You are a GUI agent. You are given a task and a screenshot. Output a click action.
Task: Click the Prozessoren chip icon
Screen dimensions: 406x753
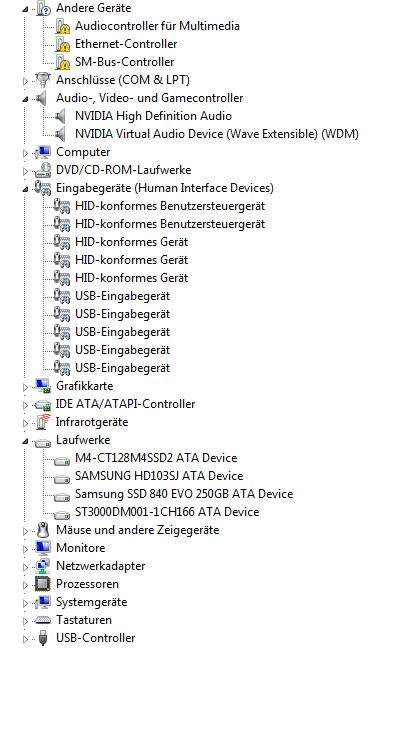(43, 583)
